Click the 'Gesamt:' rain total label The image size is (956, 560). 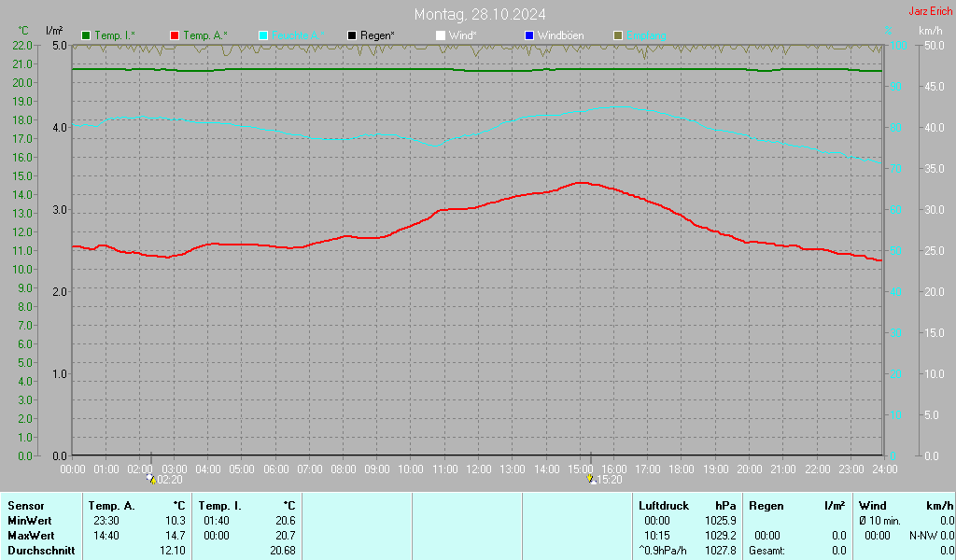coord(767,551)
